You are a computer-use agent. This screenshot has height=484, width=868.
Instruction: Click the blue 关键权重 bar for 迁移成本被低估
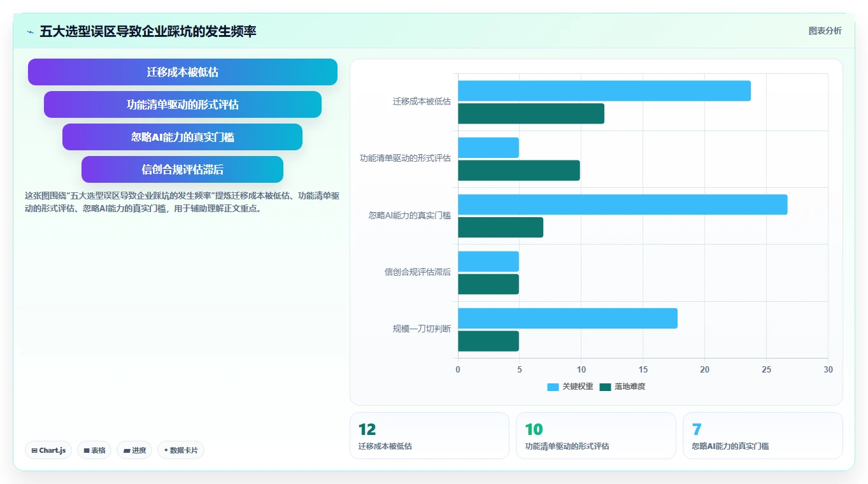tap(604, 91)
